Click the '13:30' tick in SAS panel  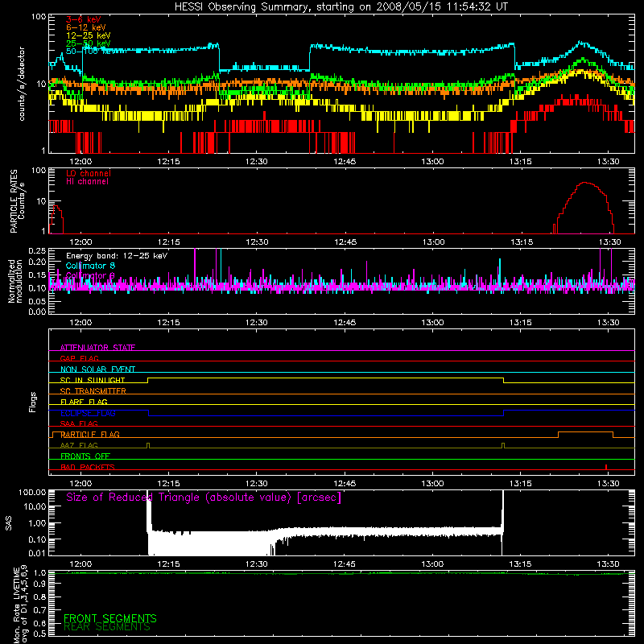608,564
